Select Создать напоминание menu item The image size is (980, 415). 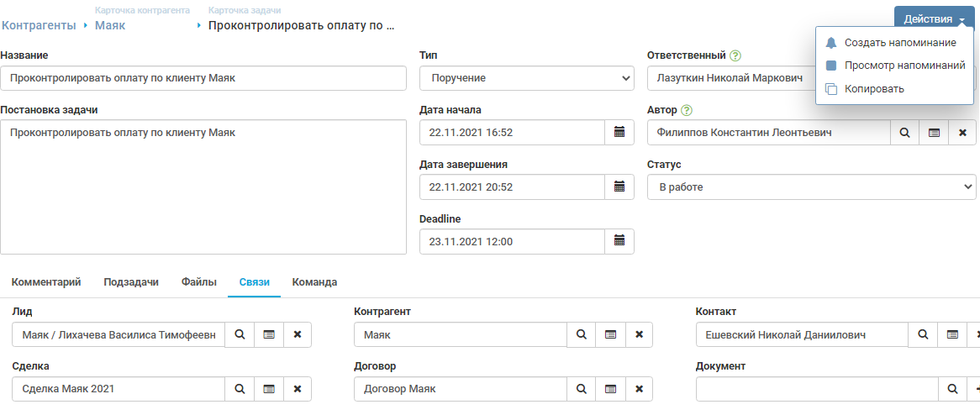(900, 42)
